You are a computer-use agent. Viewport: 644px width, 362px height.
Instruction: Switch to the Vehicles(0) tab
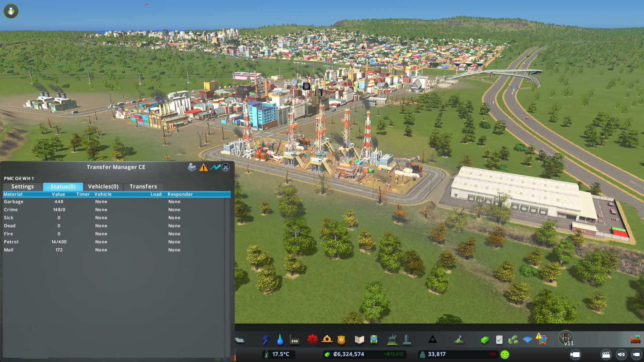(x=103, y=186)
